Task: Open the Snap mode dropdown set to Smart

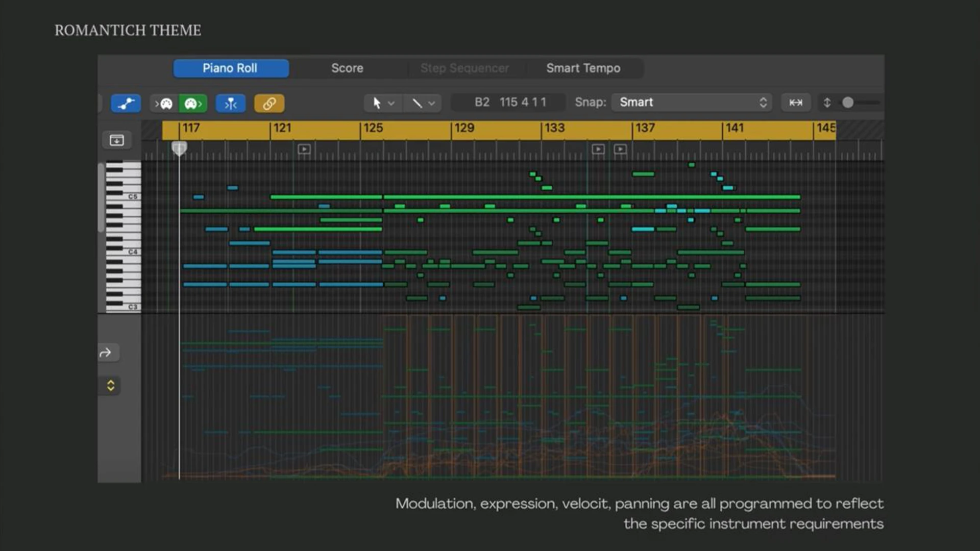Action: coord(692,102)
